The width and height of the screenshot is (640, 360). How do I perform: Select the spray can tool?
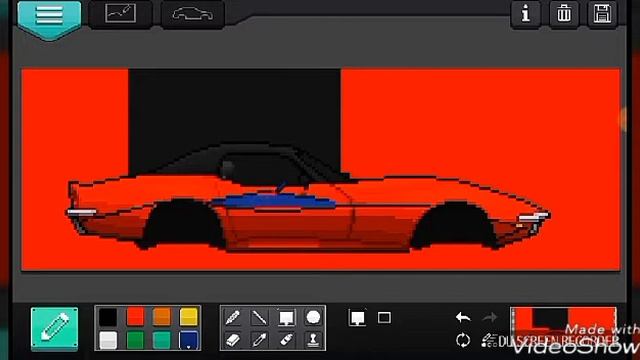(286, 340)
